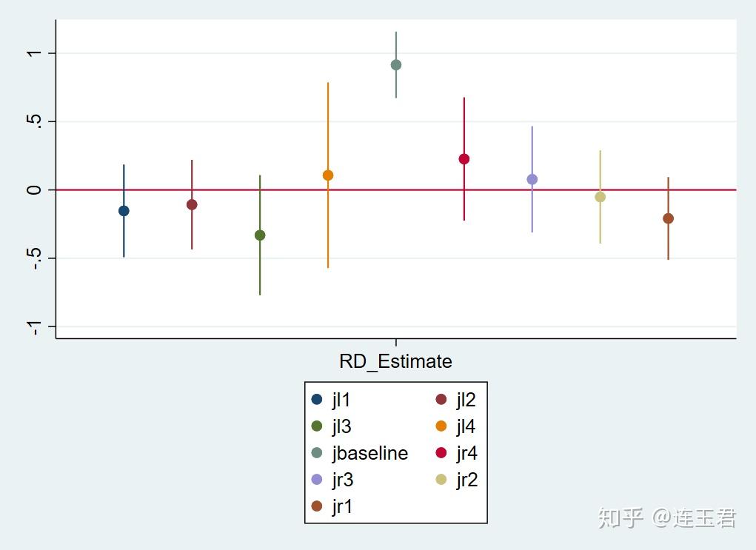The image size is (756, 550).
Task: Click the khaki jr2 point on plot
Action: pyautogui.click(x=601, y=197)
